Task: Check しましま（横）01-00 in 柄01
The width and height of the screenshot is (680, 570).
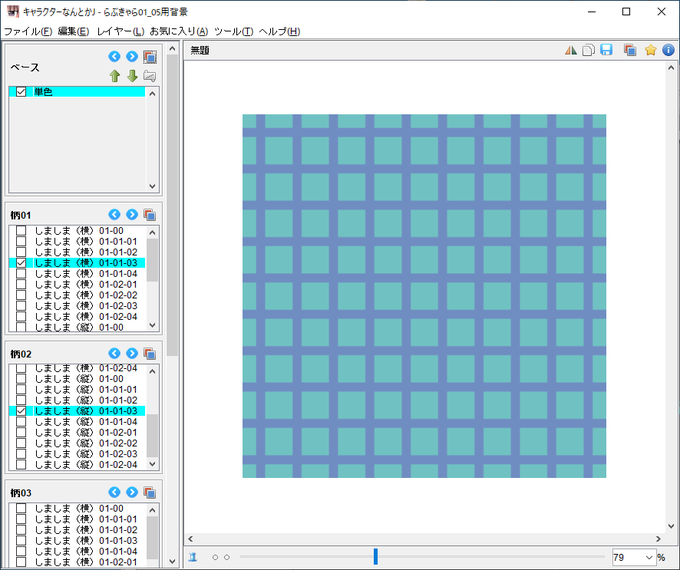Action: coord(21,230)
